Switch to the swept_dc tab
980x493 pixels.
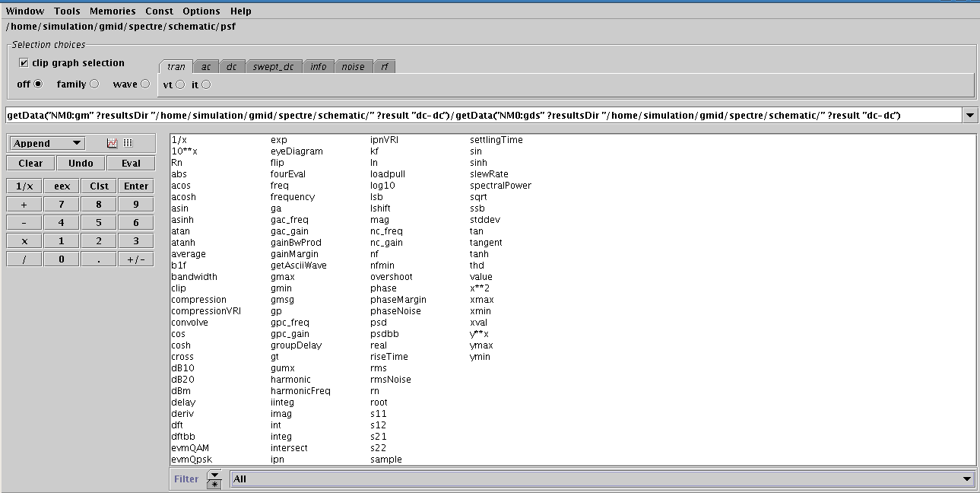pyautogui.click(x=273, y=67)
